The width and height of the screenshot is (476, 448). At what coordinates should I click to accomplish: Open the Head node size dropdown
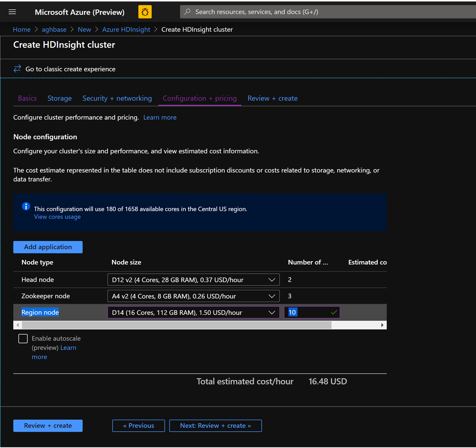[x=194, y=280]
